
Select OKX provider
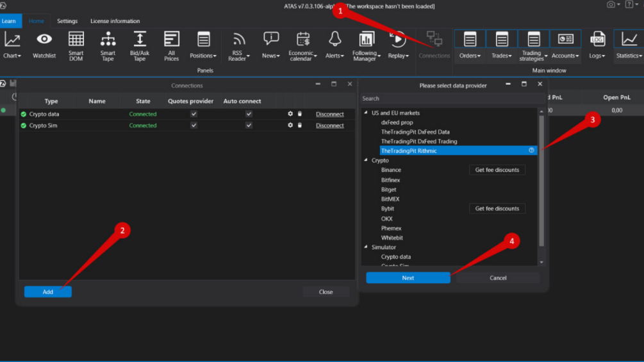coord(386,218)
